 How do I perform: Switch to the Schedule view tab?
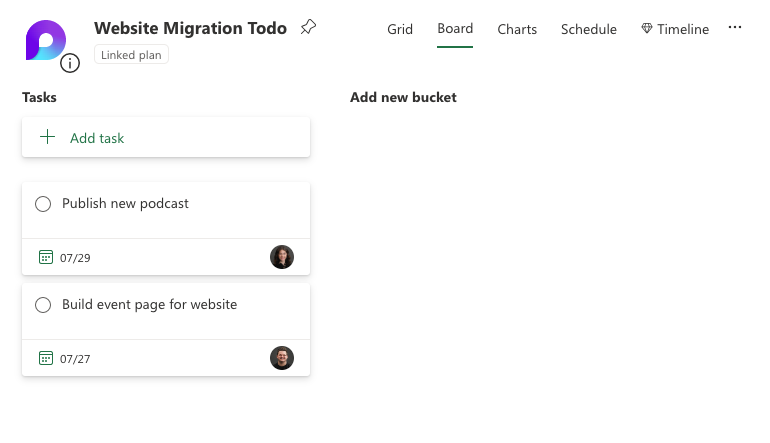point(589,29)
